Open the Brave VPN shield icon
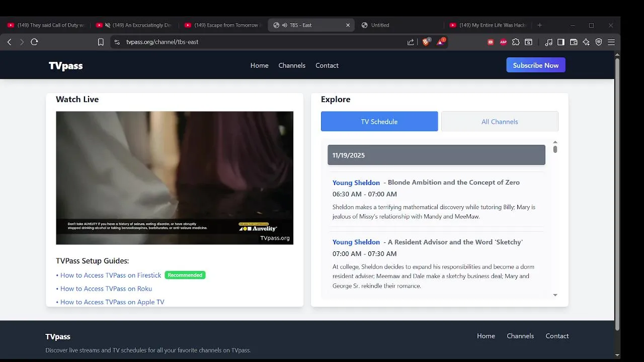Screen dimensions: 644x362 click(599, 42)
